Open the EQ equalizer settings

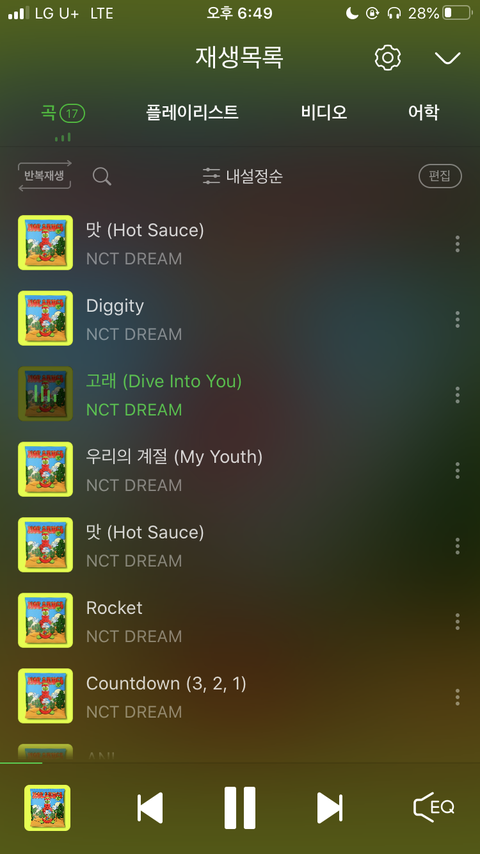tap(434, 807)
